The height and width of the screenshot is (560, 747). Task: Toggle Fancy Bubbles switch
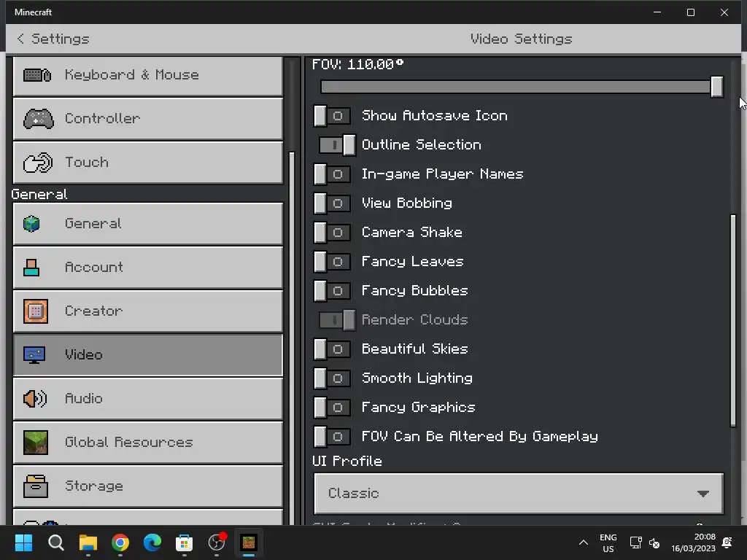coord(332,290)
